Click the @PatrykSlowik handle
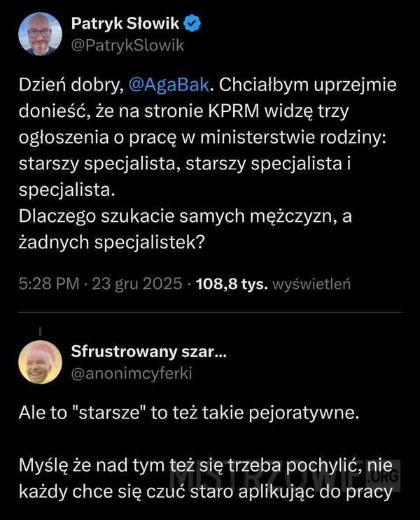Image resolution: width=420 pixels, height=520 pixels. coord(127,45)
